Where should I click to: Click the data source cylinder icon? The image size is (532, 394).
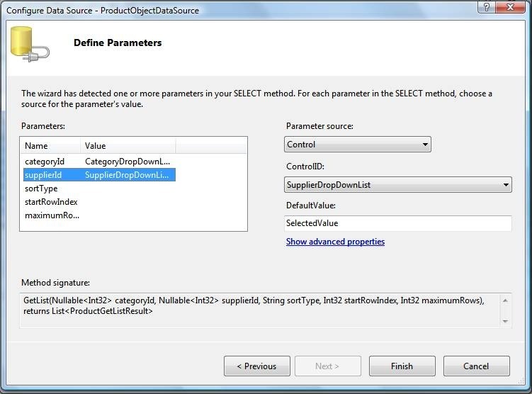[30, 44]
